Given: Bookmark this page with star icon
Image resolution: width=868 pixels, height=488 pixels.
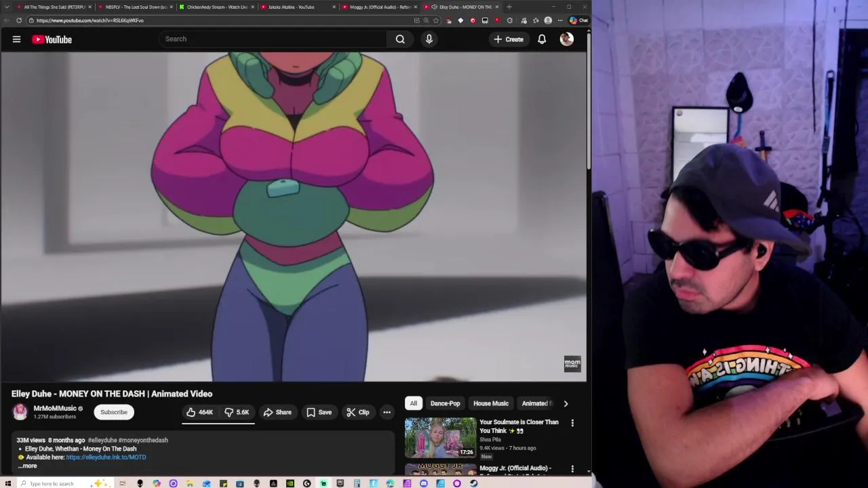Looking at the screenshot, I should click(436, 20).
